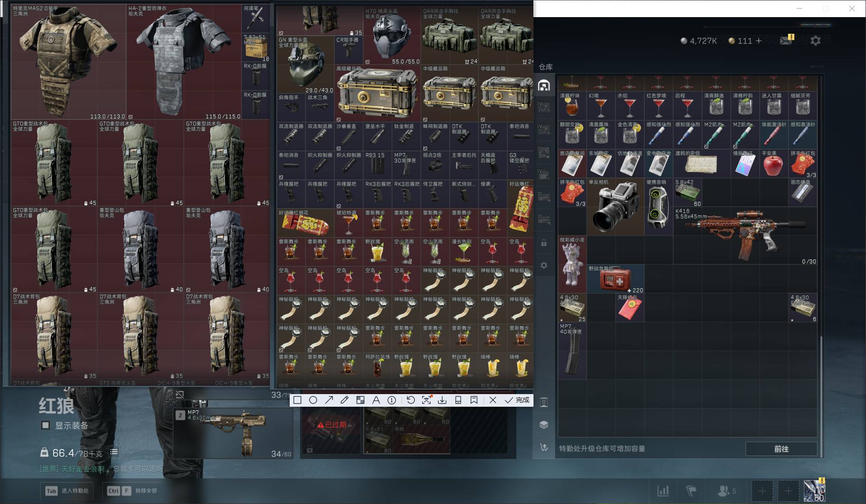Select the mosaic blur tool

coord(360,400)
